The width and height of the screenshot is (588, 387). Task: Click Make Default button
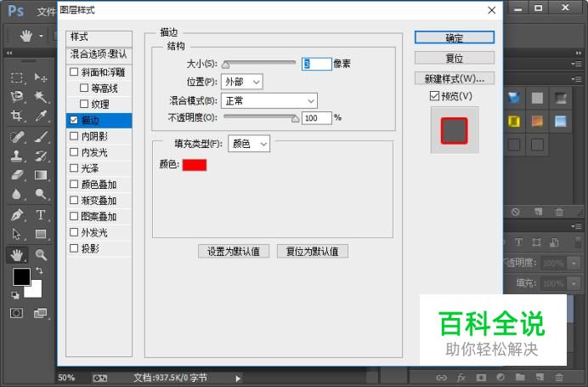(x=234, y=252)
